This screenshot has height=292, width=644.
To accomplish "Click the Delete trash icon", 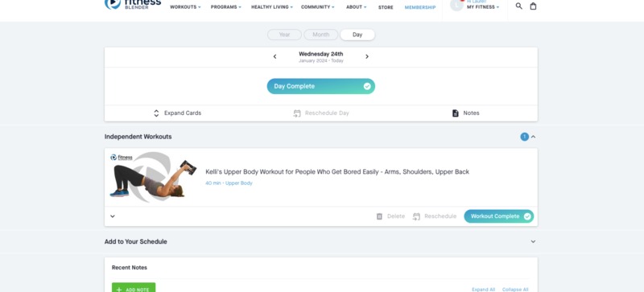I will point(379,216).
